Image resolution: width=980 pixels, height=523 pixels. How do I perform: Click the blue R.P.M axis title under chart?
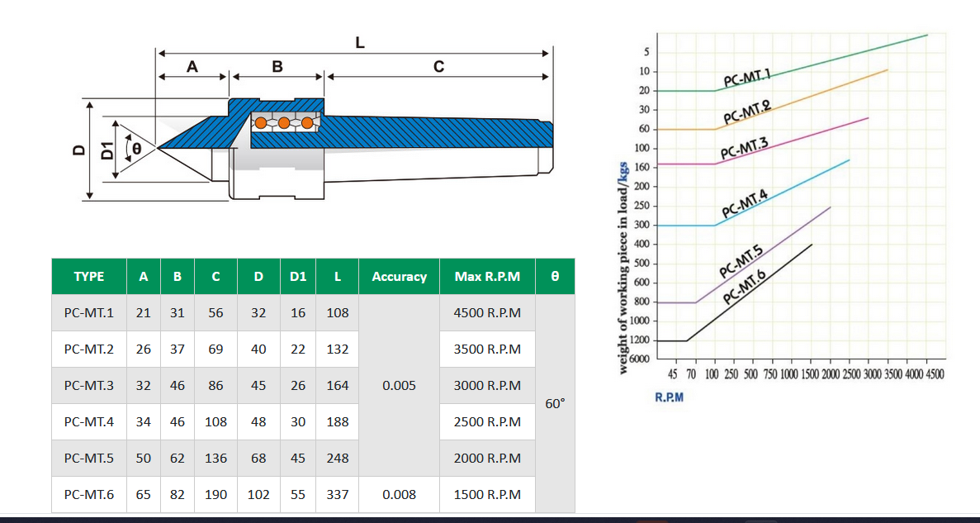(x=670, y=398)
